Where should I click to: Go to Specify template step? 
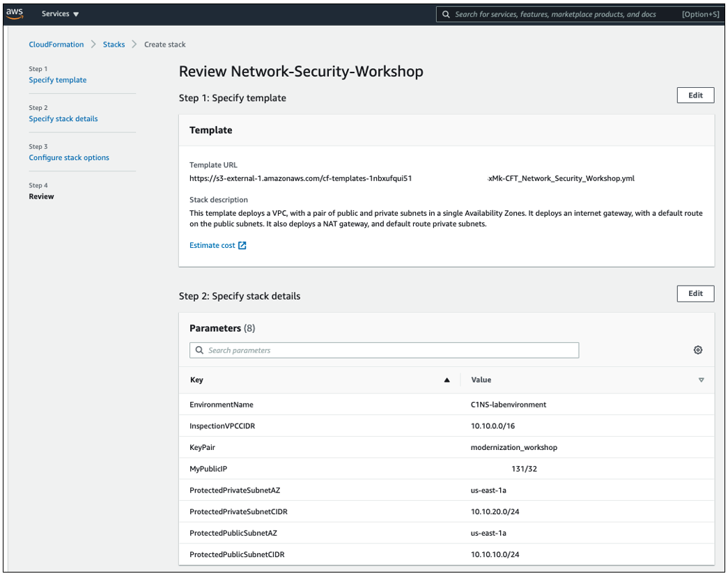[58, 80]
